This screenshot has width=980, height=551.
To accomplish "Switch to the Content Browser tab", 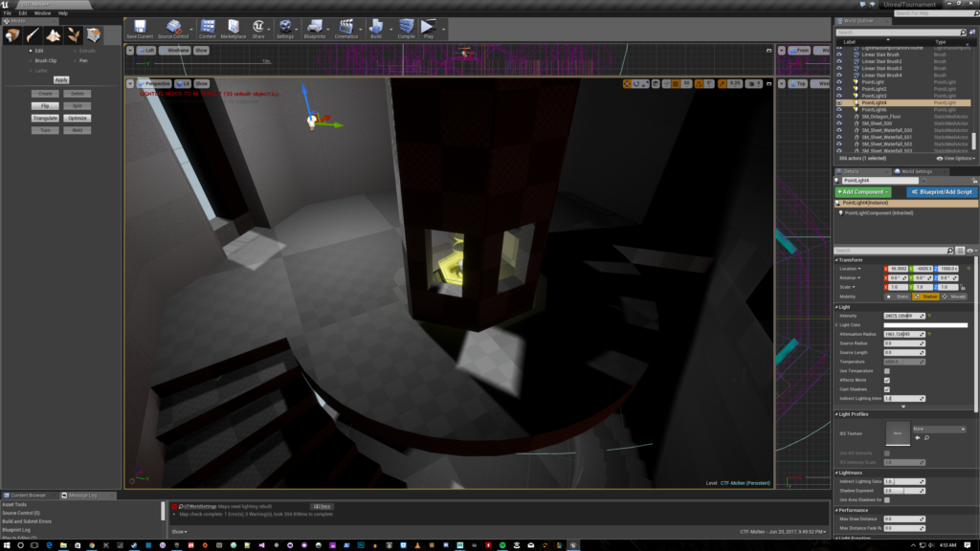I will 29,496.
